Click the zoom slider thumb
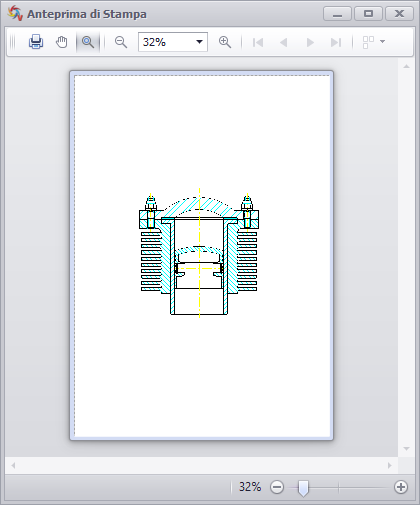Screen dimensions: 420x505 pyautogui.click(x=303, y=488)
